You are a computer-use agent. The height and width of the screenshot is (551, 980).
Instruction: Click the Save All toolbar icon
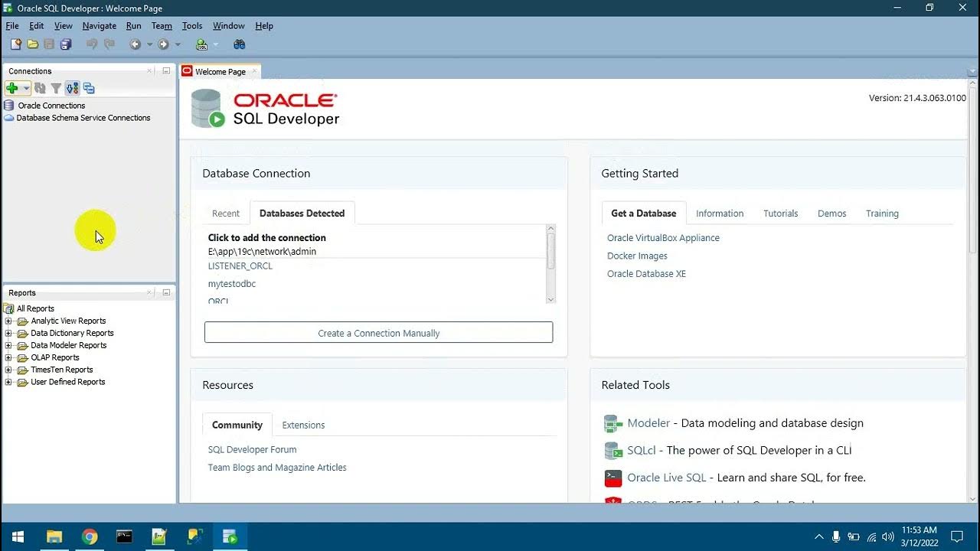tap(66, 44)
